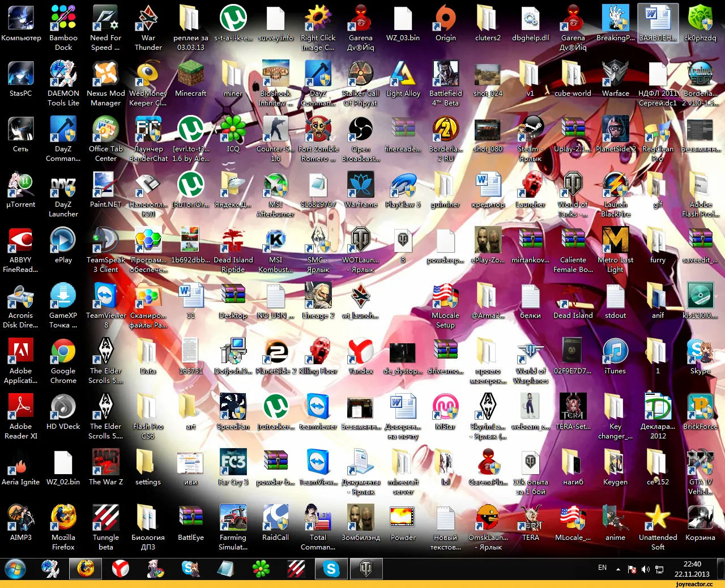725x588 pixels.
Task: Open the AIMP3 player shortcut
Action: [x=21, y=523]
